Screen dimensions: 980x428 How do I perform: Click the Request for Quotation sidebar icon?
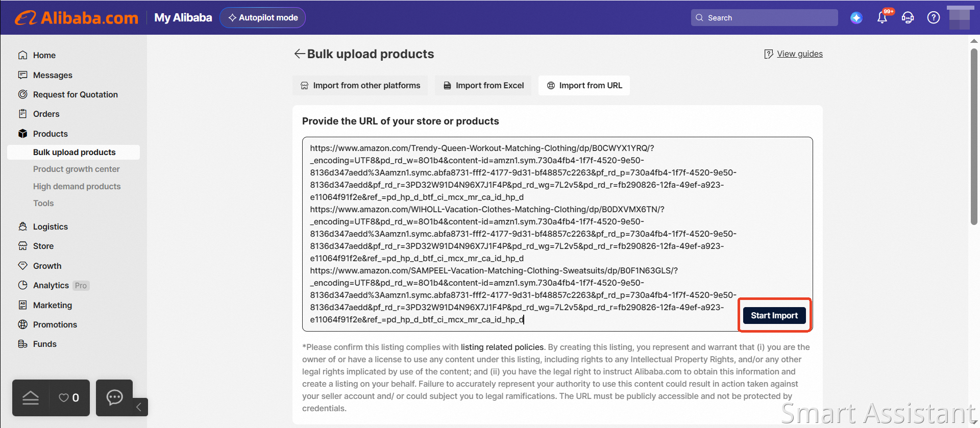pyautogui.click(x=22, y=94)
